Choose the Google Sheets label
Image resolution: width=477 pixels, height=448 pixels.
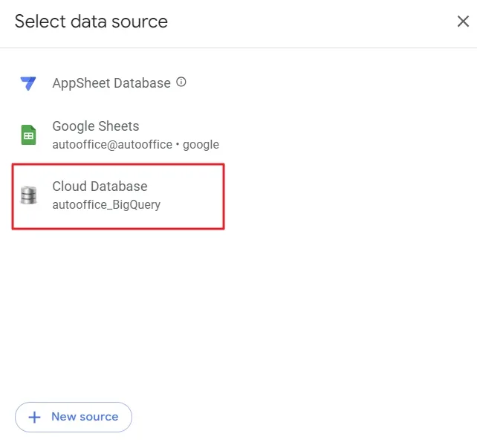(95, 126)
